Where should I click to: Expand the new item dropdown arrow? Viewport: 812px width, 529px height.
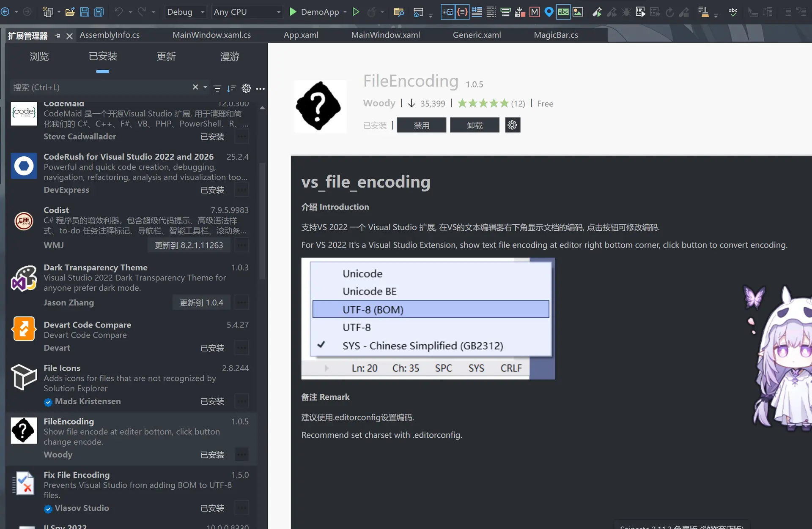pyautogui.click(x=59, y=12)
